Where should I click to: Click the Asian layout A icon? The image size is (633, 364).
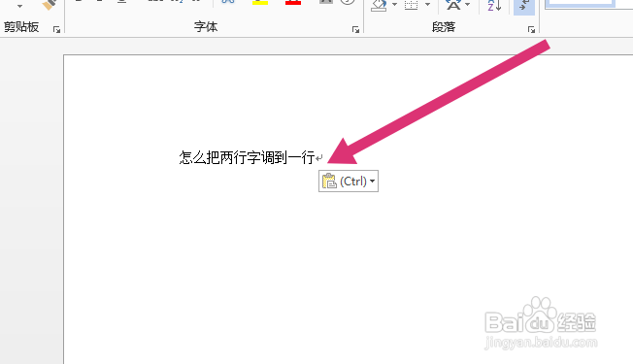coord(453,5)
